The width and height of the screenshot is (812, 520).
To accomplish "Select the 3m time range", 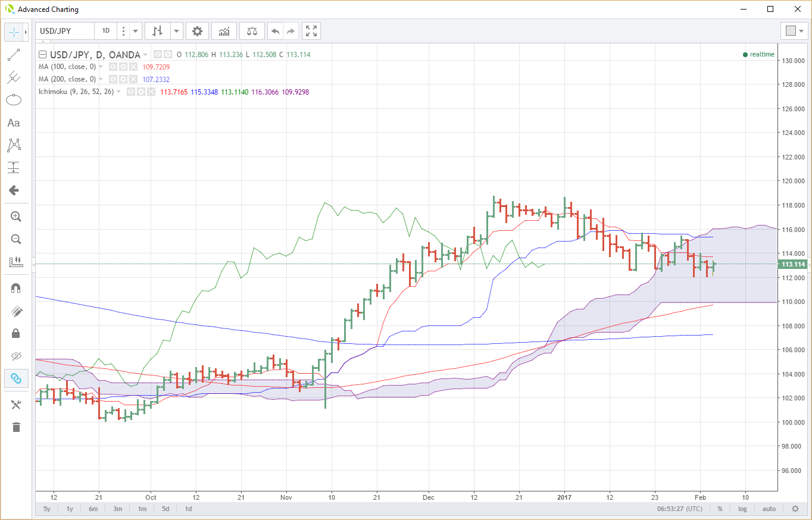I will click(118, 509).
